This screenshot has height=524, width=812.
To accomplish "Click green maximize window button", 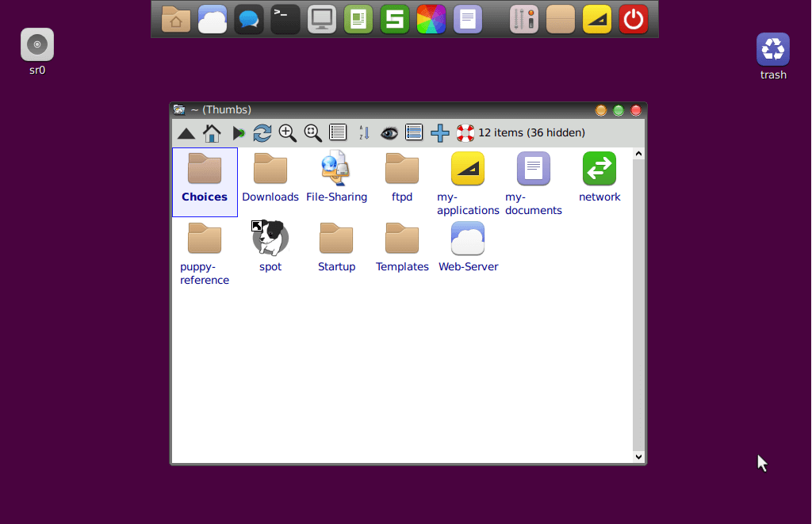I will click(x=619, y=110).
